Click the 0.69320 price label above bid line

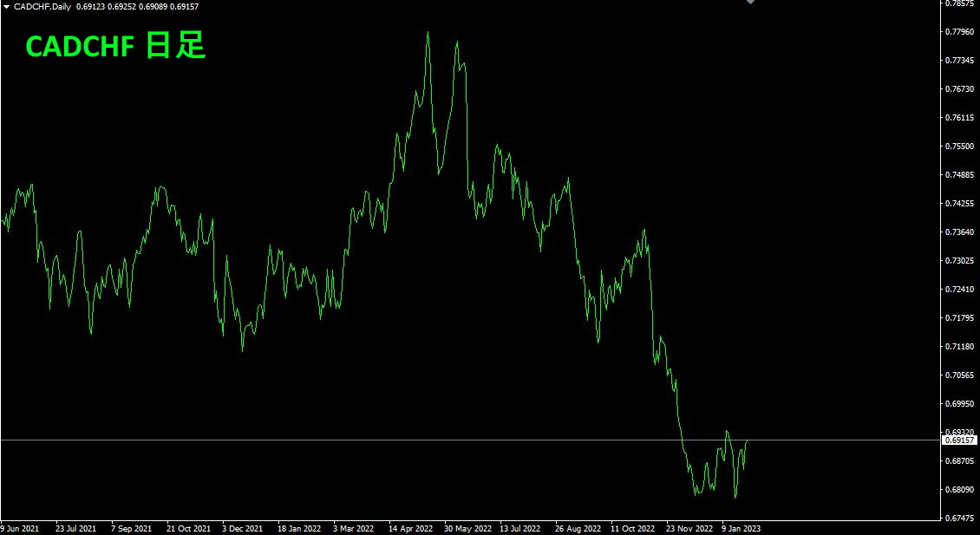[x=961, y=432]
